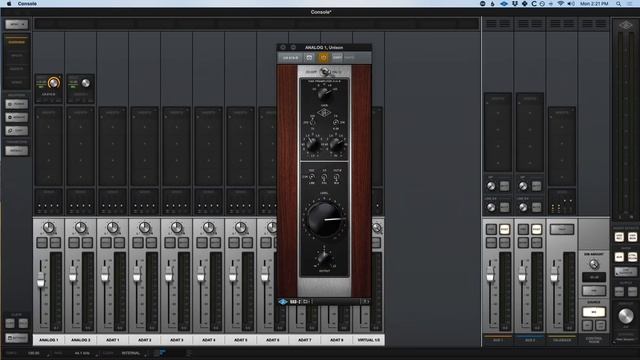The image size is (640, 360).
Task: Click the SOLO clear button in left sidebar
Action: (23, 323)
